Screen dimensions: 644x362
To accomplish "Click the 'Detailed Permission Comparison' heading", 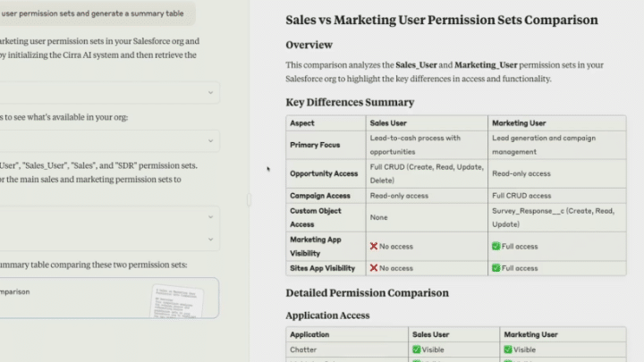I will (x=367, y=292).
